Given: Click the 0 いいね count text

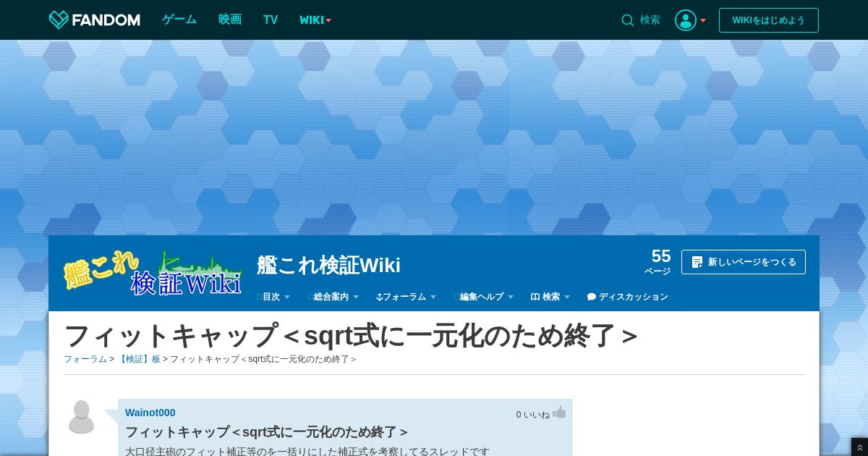Looking at the screenshot, I should [x=532, y=415].
